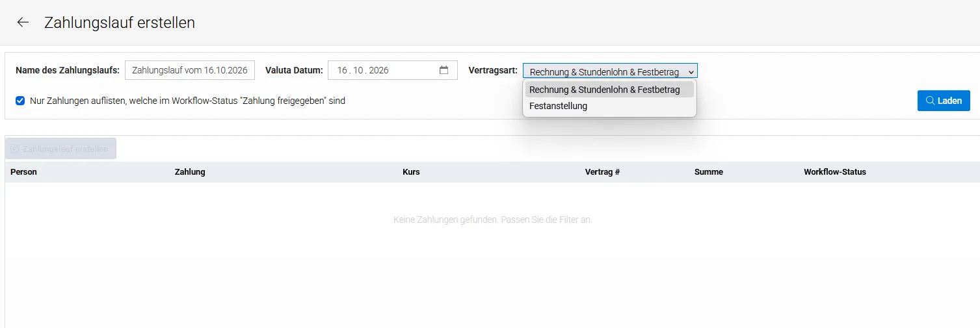The width and height of the screenshot is (980, 328).
Task: Click the 'Valuta Datum:' label
Action: coord(294,70)
